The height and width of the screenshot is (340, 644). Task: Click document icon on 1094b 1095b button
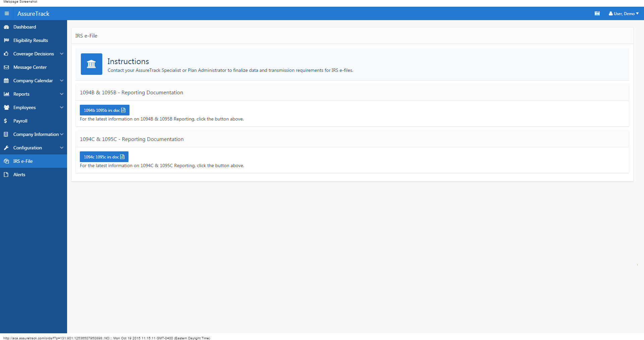click(123, 110)
